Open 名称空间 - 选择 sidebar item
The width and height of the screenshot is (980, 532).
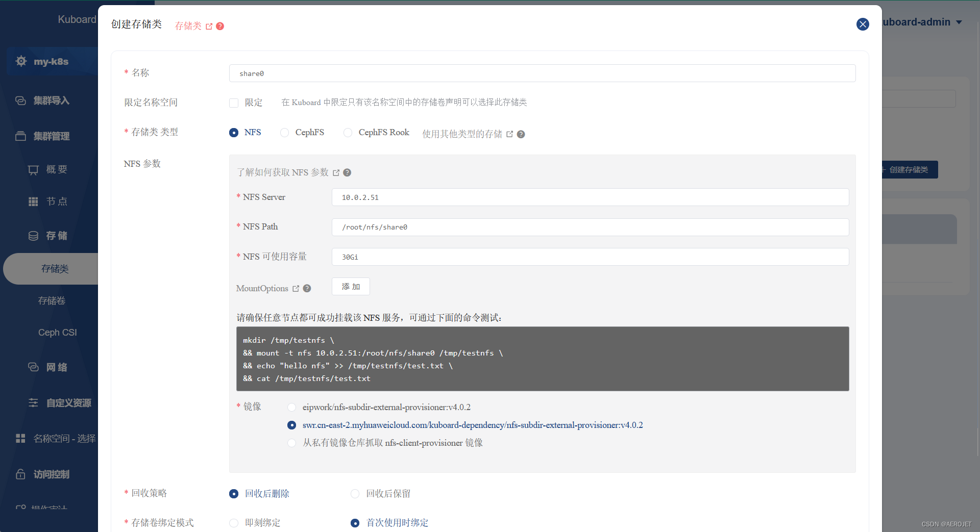point(64,439)
